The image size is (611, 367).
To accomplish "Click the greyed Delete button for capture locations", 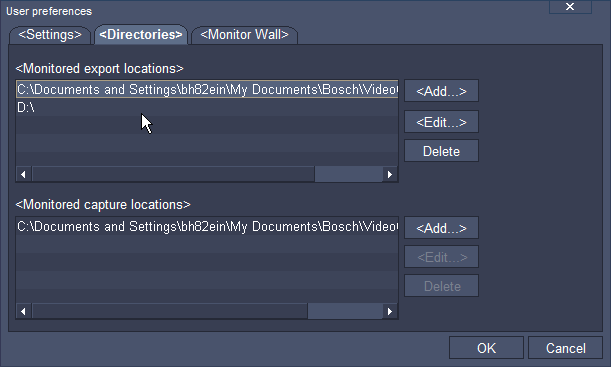I will click(x=441, y=286).
